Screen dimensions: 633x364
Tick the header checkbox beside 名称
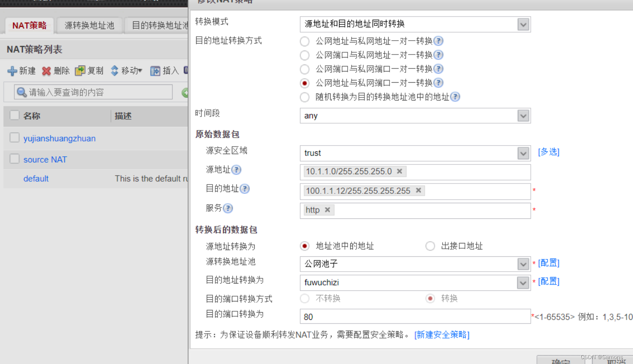click(x=15, y=115)
